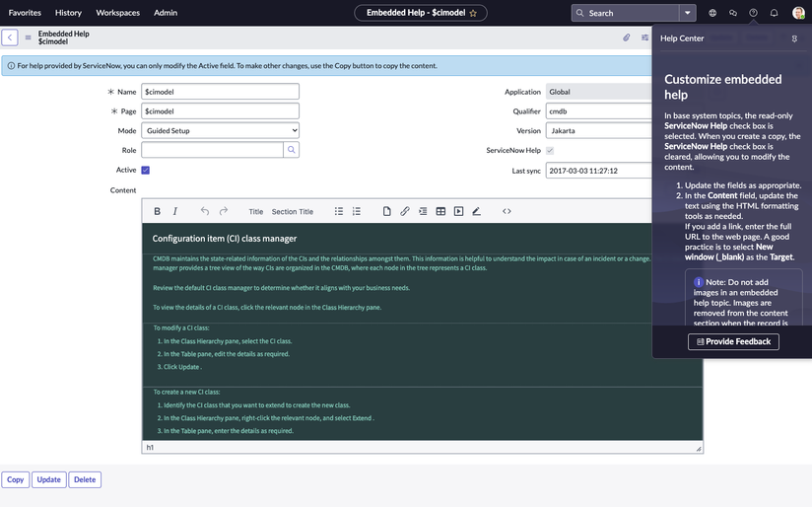Expand the search options dropdown arrow
The height and width of the screenshot is (507, 812).
click(687, 13)
